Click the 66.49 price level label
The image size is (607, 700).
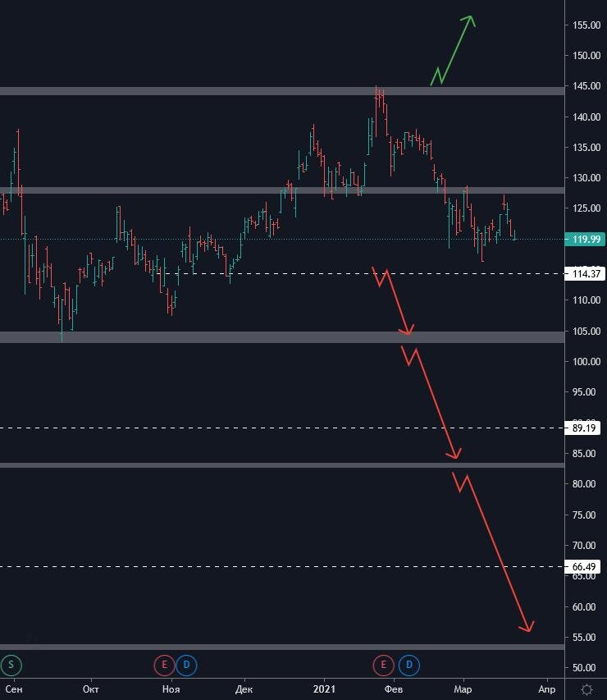pyautogui.click(x=583, y=566)
